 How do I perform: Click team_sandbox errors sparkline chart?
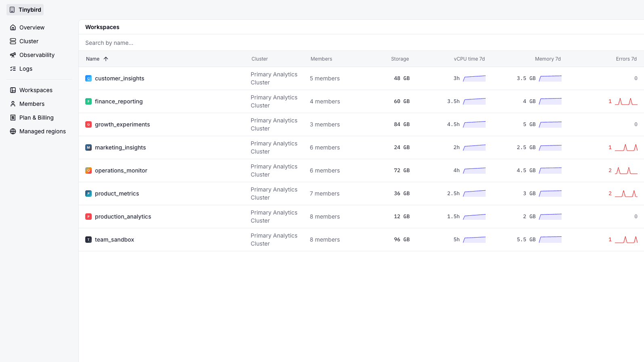(x=626, y=240)
